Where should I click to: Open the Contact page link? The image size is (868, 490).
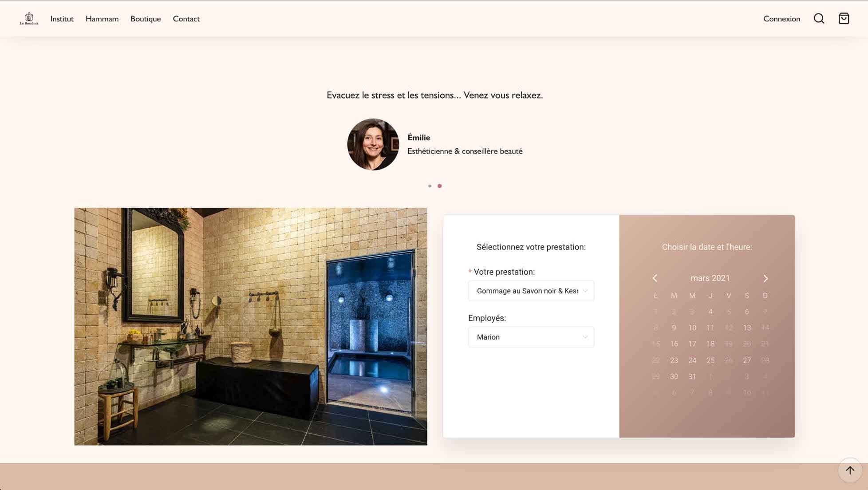186,19
